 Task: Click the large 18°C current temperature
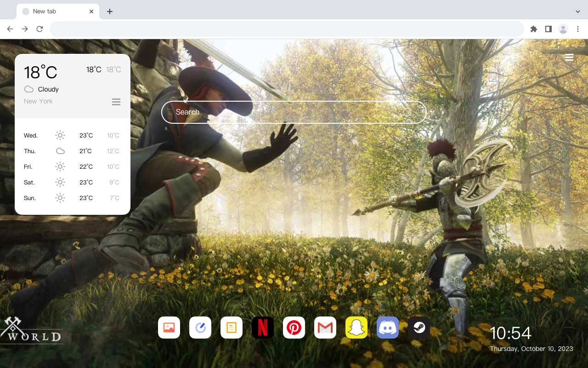tap(40, 72)
